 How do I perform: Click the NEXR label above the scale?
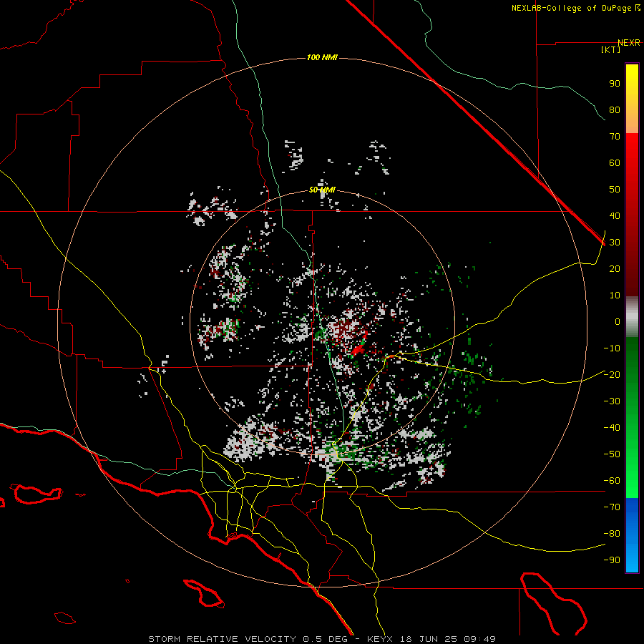[x=629, y=43]
